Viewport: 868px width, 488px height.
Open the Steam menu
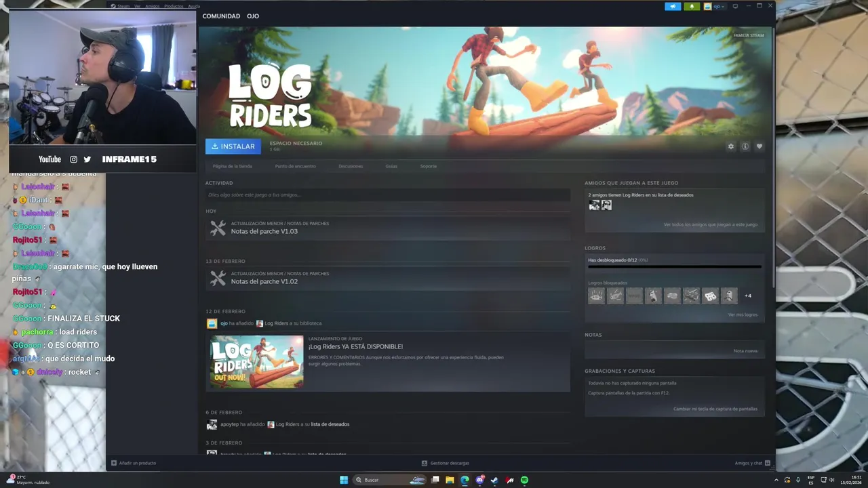pyautogui.click(x=123, y=6)
